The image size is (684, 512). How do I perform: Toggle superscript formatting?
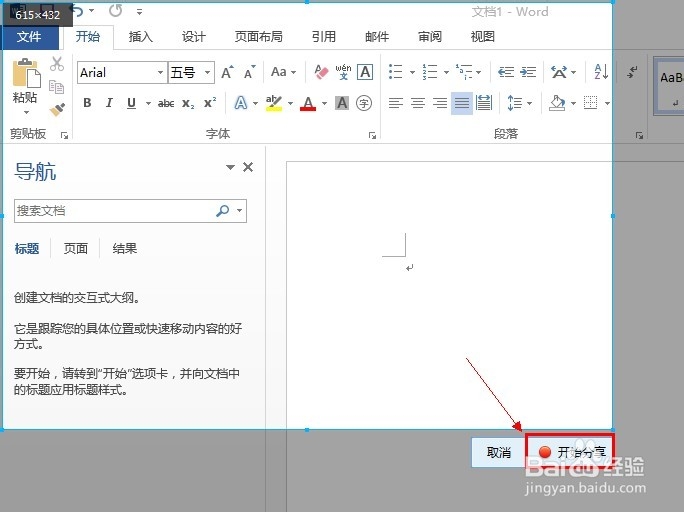tap(210, 103)
